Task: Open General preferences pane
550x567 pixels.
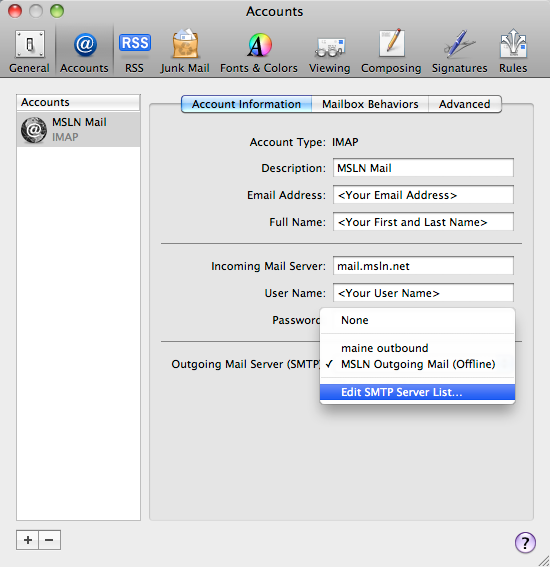Action: tap(29, 52)
